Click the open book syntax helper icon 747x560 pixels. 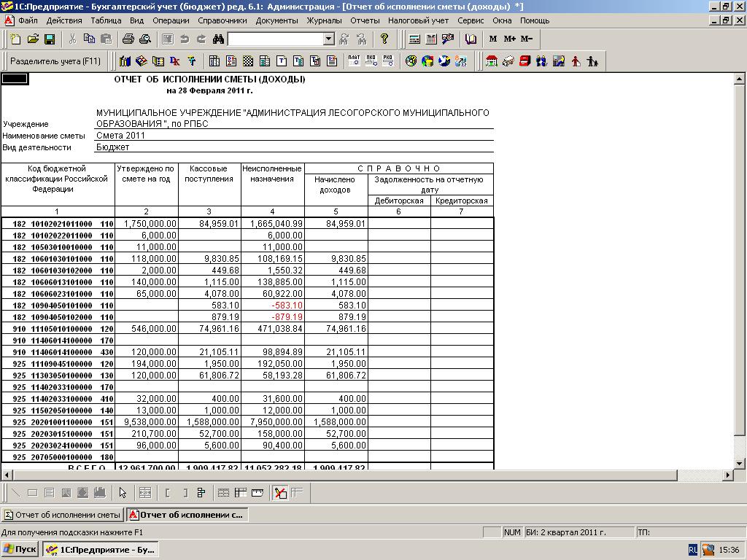(x=471, y=39)
